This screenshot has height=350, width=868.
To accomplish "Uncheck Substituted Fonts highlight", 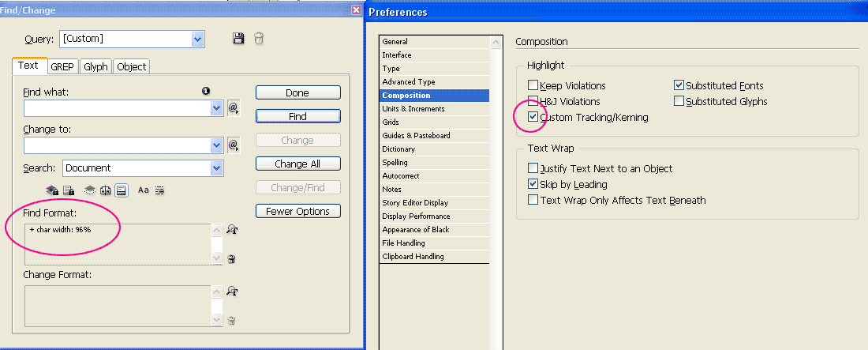I will click(679, 85).
